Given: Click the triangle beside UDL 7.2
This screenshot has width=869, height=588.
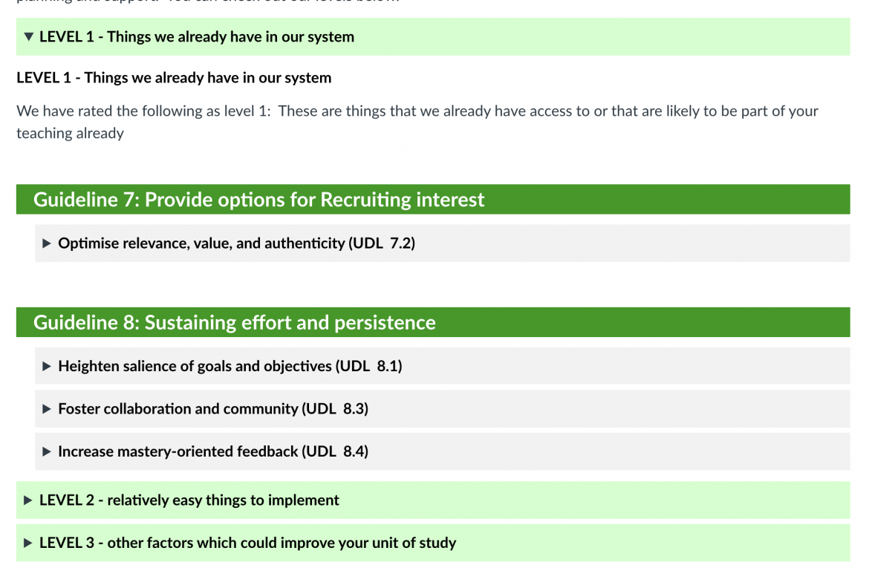Looking at the screenshot, I should (x=46, y=243).
